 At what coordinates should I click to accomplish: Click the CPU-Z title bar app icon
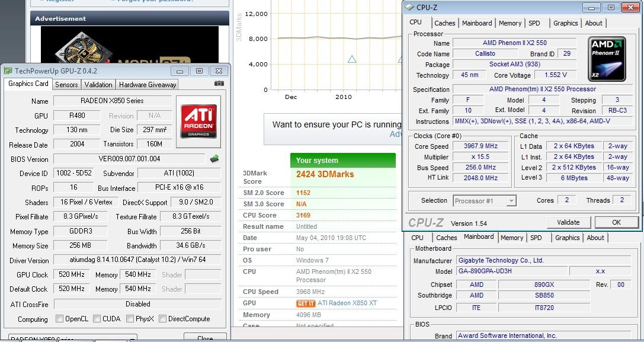[410, 7]
